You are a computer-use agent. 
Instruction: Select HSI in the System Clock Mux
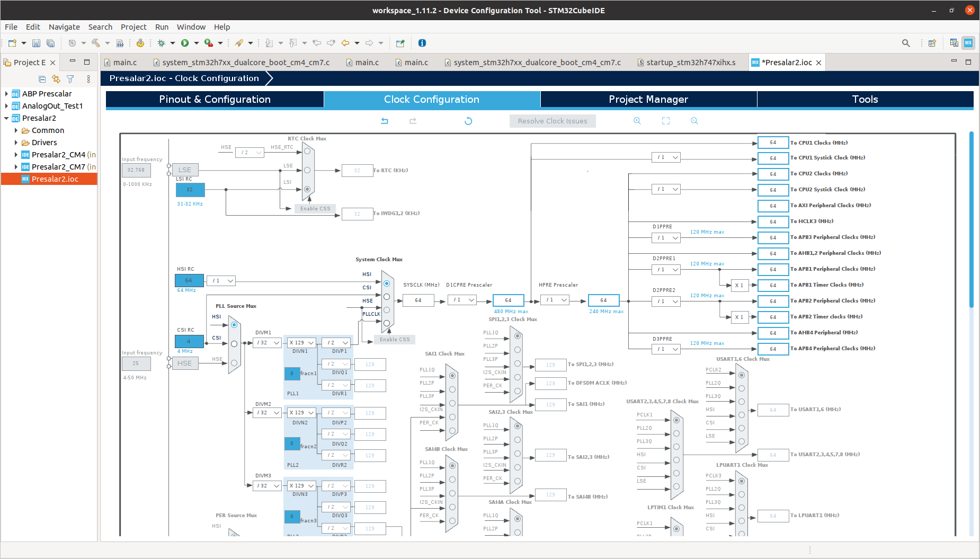[x=387, y=283]
